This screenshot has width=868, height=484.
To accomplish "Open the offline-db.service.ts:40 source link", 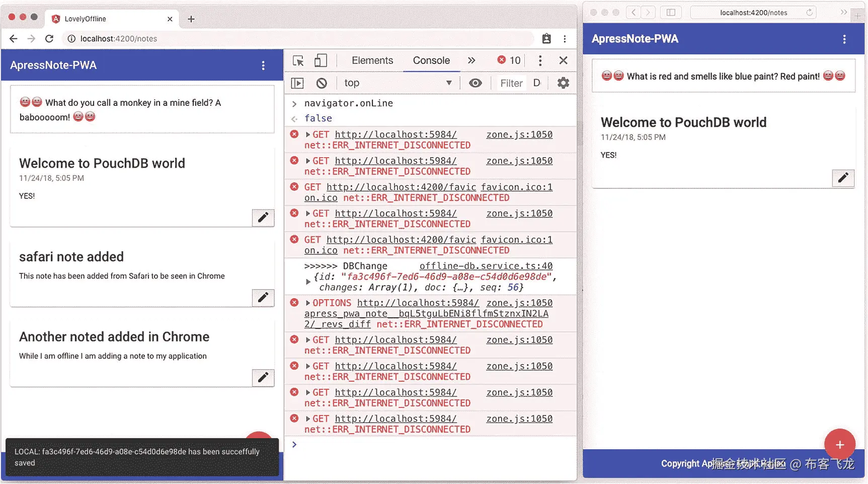I will (x=486, y=266).
